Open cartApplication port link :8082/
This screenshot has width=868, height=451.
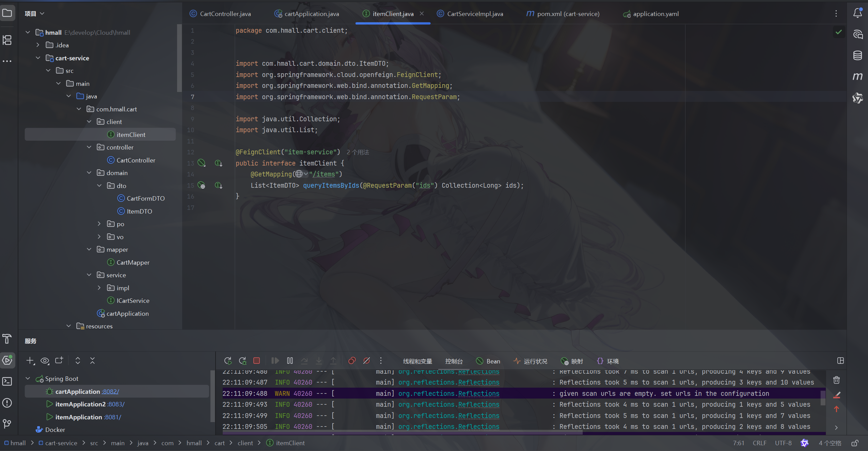click(110, 391)
